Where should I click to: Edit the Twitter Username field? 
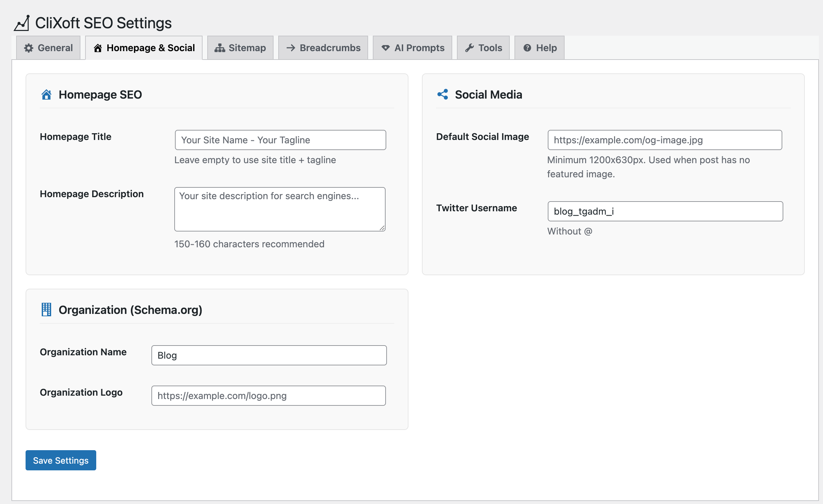(x=665, y=211)
